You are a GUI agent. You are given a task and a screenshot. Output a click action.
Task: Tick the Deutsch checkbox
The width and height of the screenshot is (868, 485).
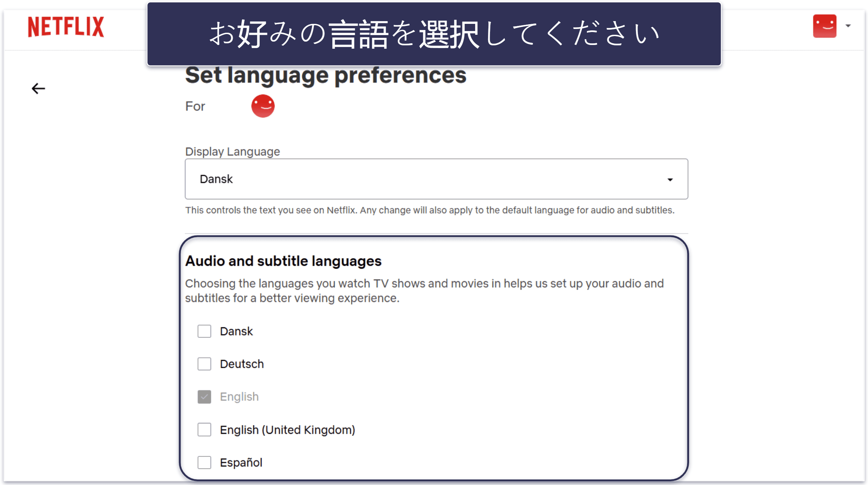click(x=204, y=364)
